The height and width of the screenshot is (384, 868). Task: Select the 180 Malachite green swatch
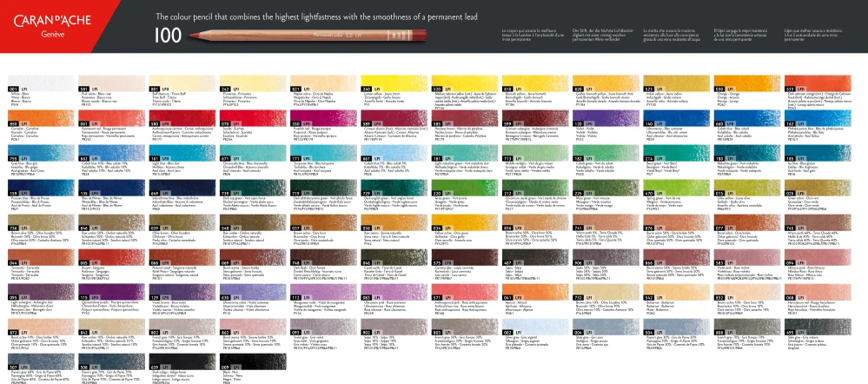point(747,153)
